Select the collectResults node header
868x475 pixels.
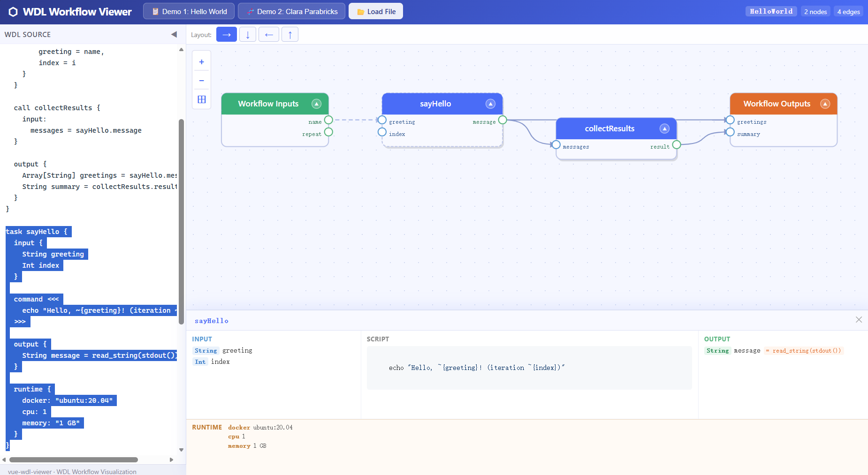(609, 128)
